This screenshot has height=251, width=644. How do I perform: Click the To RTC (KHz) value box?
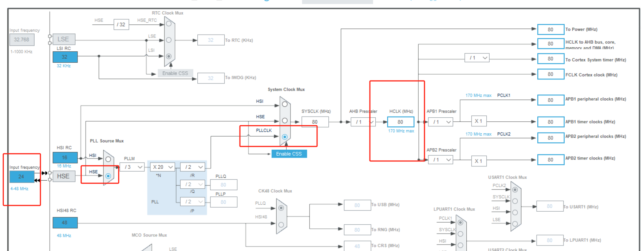click(x=211, y=40)
